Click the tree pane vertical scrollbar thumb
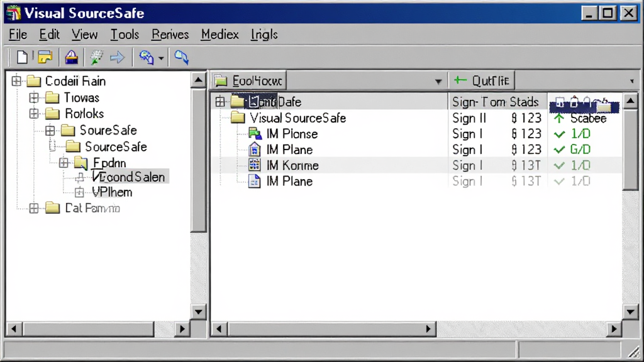Screen dimensions: 644x362 pyautogui.click(x=198, y=160)
